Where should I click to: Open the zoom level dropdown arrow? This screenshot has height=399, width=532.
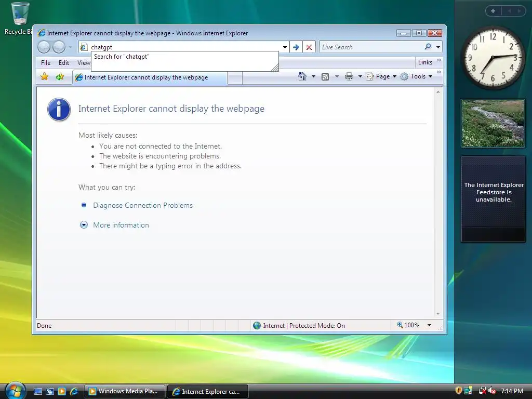click(x=429, y=325)
